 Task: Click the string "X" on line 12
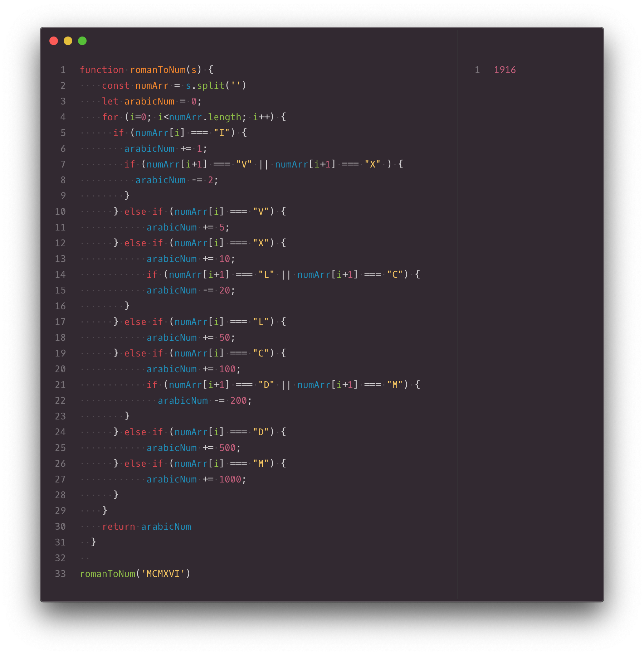[261, 243]
